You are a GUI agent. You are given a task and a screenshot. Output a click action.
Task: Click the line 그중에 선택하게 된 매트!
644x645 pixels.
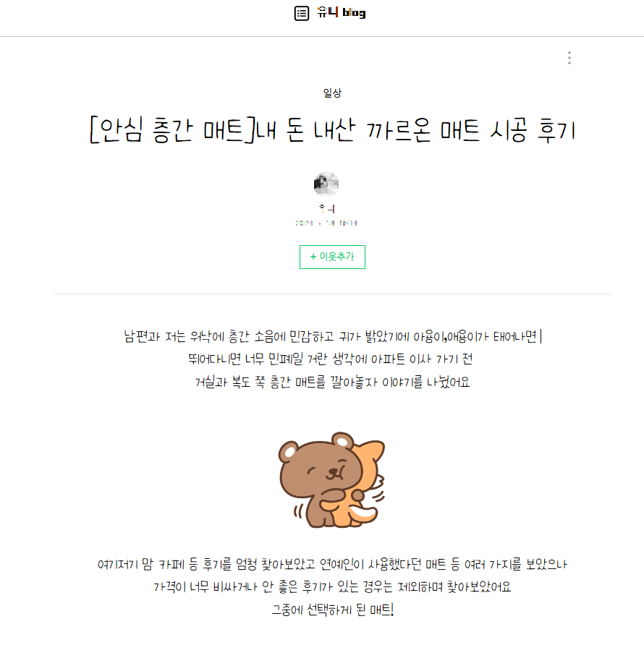coord(333,610)
